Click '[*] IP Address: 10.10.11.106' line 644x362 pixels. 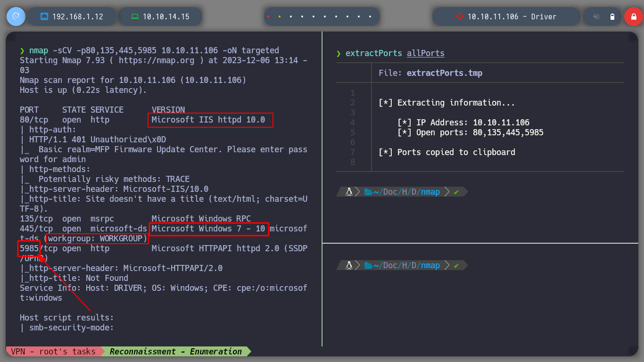pos(463,123)
